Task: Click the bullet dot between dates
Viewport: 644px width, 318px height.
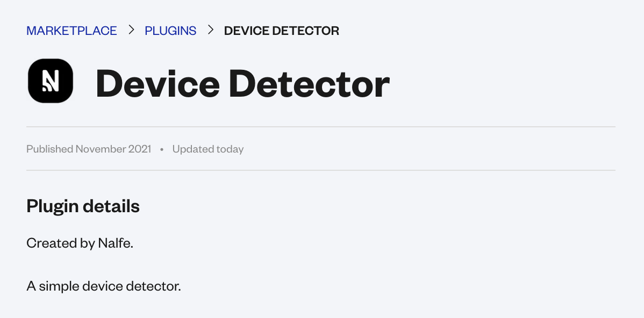Action: [x=162, y=149]
